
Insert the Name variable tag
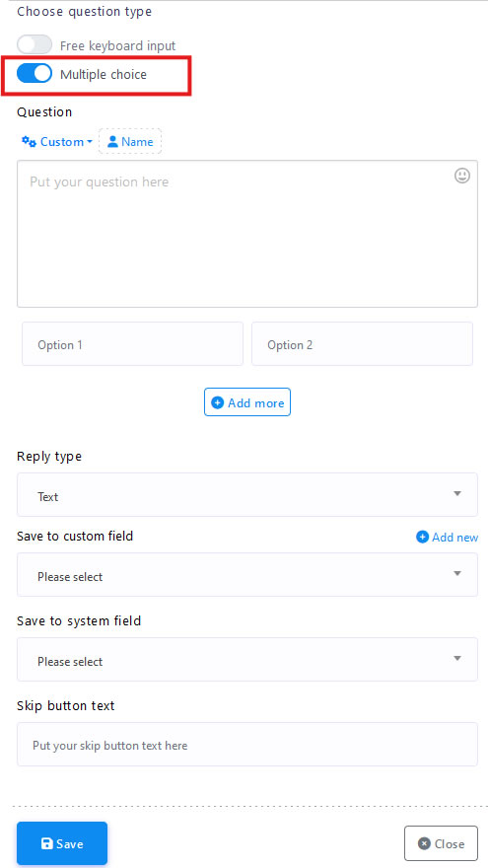click(x=130, y=141)
